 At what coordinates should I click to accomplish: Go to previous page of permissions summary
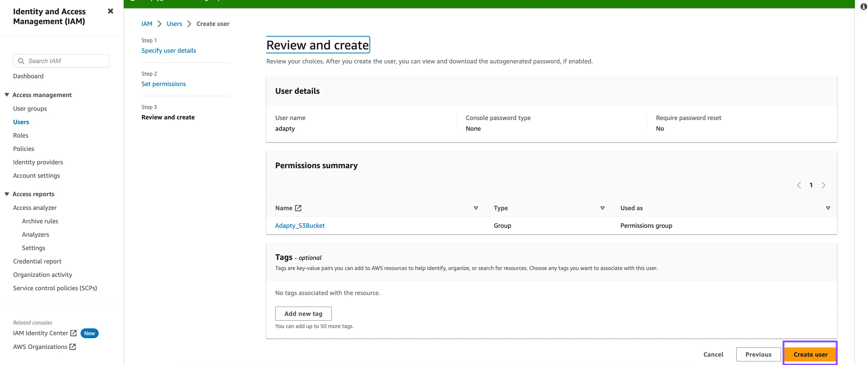pyautogui.click(x=798, y=185)
